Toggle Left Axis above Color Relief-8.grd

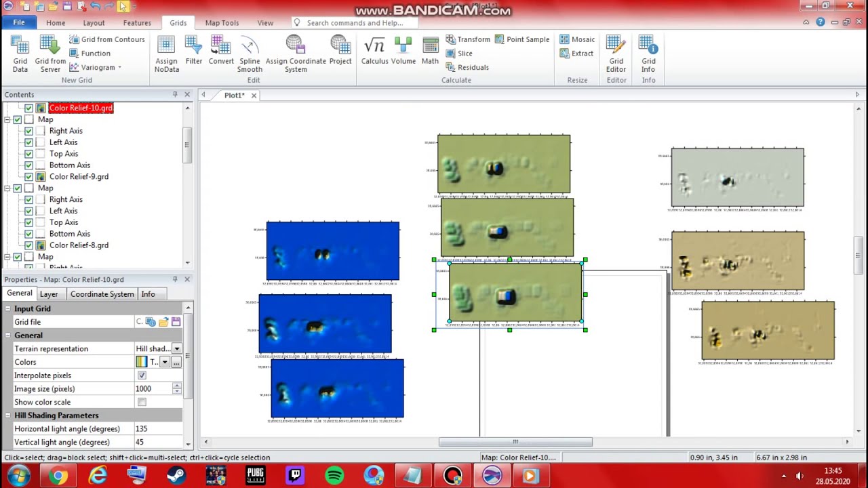(x=28, y=211)
